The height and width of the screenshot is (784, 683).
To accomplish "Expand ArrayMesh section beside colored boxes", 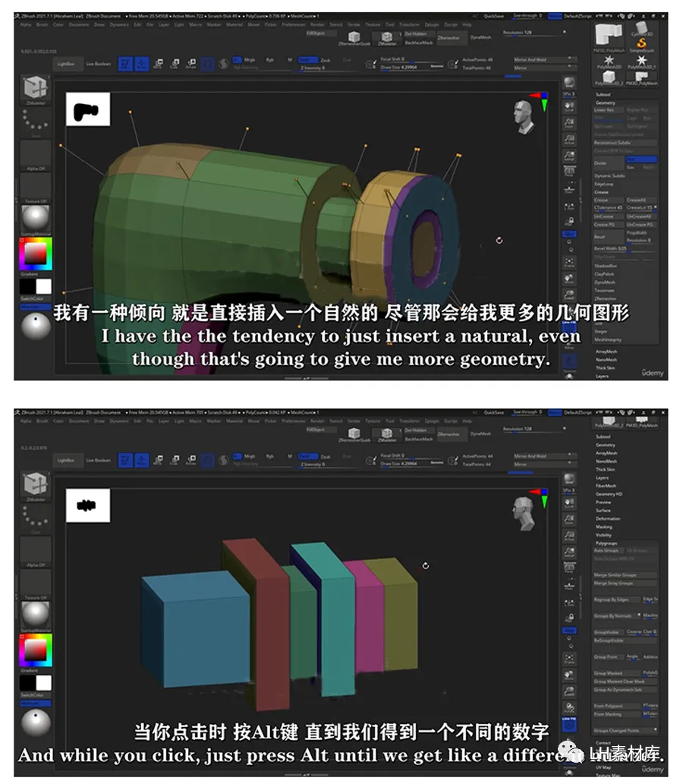I will pos(606,453).
